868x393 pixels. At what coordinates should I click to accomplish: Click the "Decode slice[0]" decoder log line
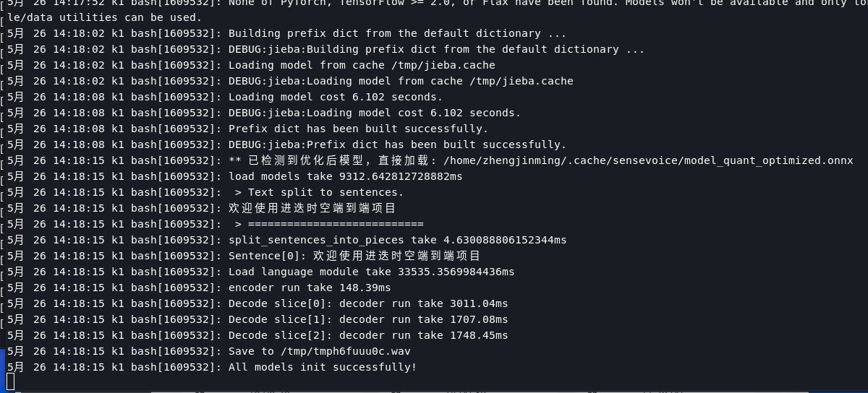tap(368, 303)
